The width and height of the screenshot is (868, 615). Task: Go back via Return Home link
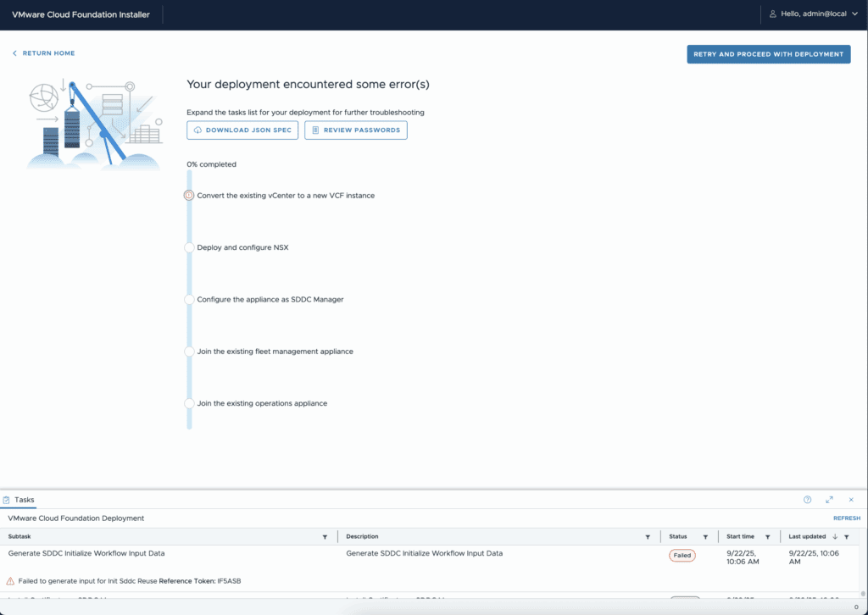(x=43, y=53)
